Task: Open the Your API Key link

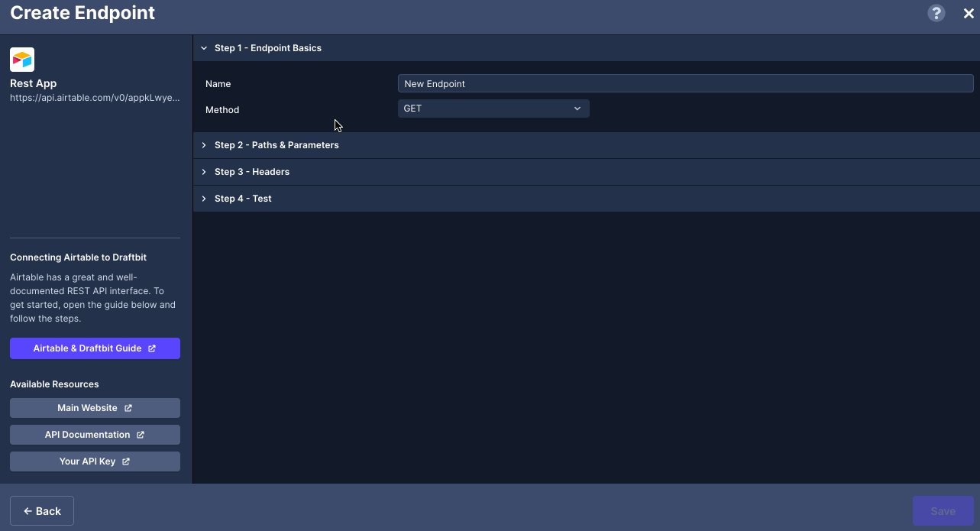Action: point(95,461)
